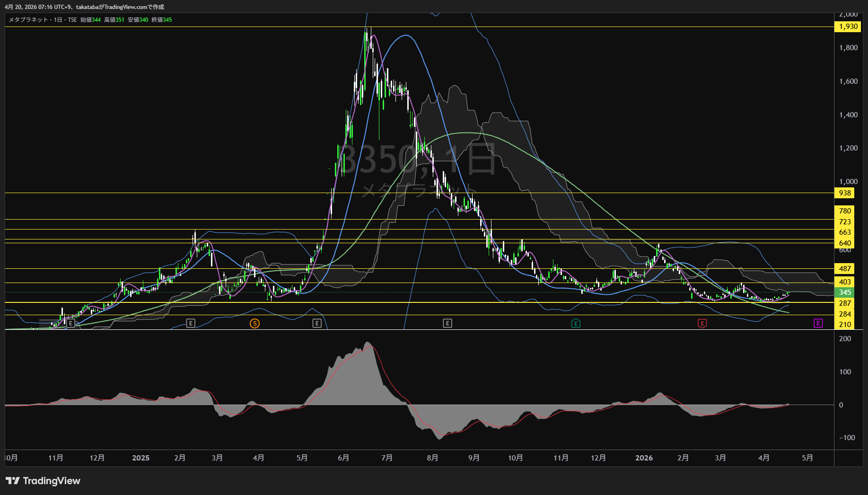Screen dimensions: 868x495
Task: Click the 2026 label on time axis
Action: coord(644,458)
